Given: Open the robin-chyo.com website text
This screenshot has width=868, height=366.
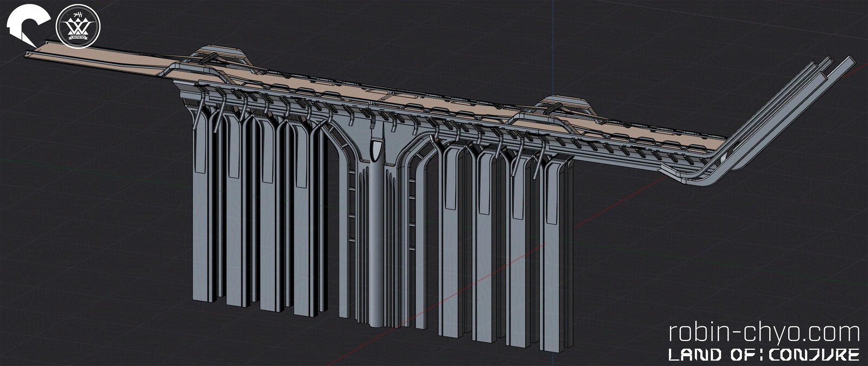Looking at the screenshot, I should 764,332.
